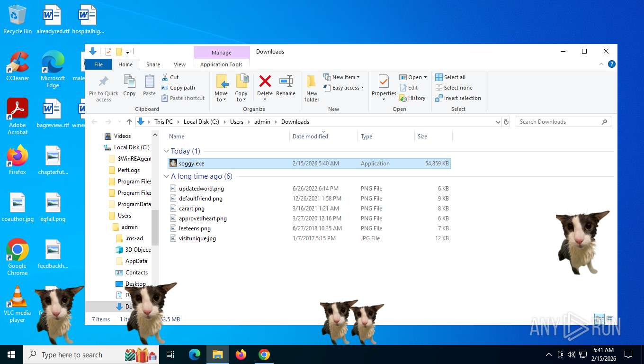Click Select all in the ribbon
This screenshot has width=644, height=364.
point(450,77)
